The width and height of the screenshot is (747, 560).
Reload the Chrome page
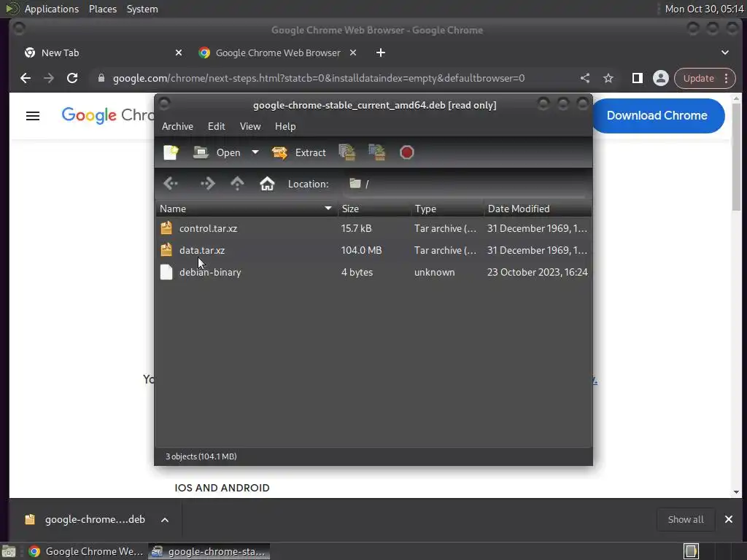coord(72,78)
